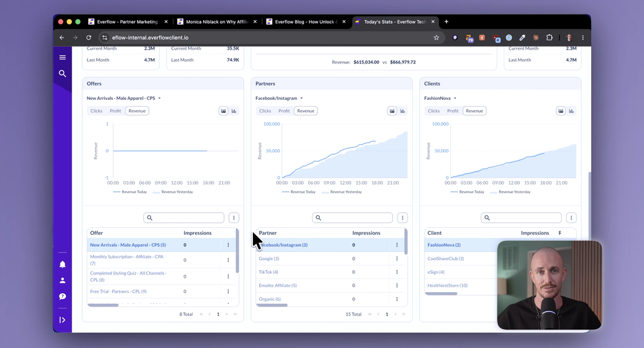Select Revenue metric in the Offers chart
The image size is (644, 348).
tap(137, 111)
